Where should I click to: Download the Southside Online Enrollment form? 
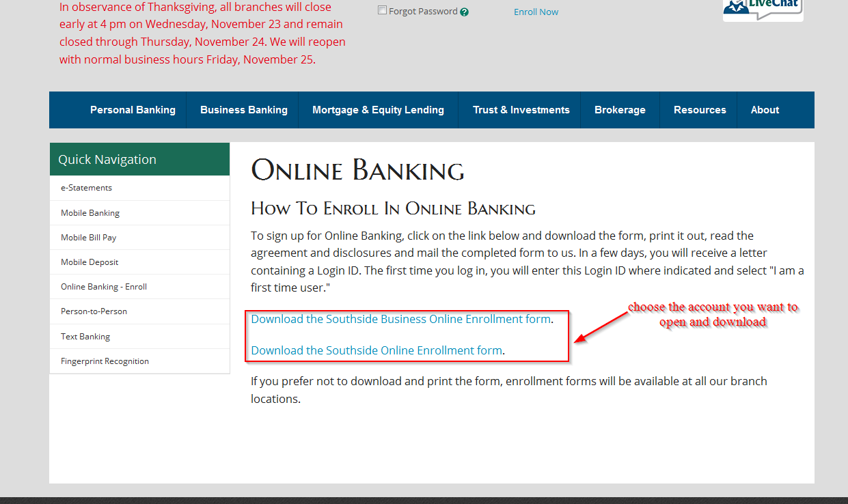pyautogui.click(x=377, y=350)
